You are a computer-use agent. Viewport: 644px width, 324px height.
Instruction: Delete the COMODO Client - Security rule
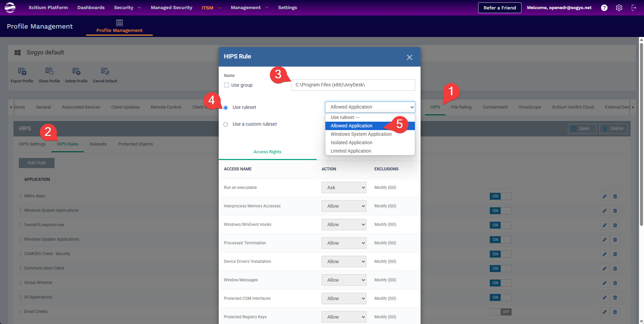pyautogui.click(x=615, y=254)
